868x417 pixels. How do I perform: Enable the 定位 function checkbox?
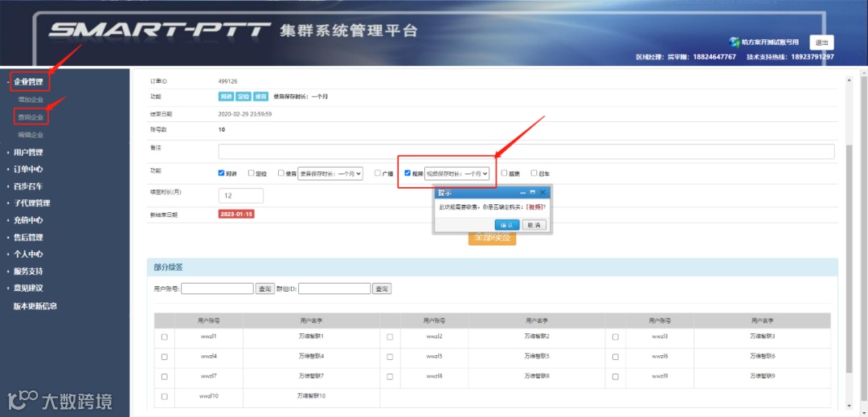tap(252, 173)
